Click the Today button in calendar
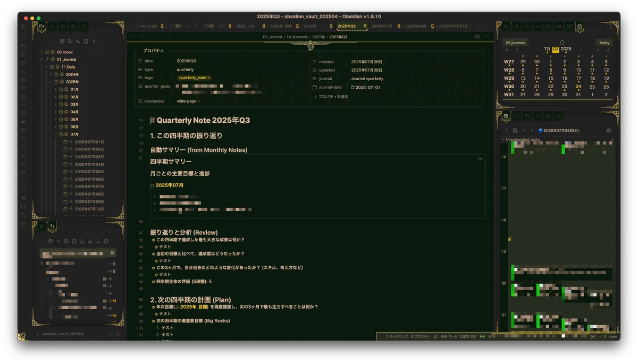This screenshot has width=638, height=364. click(x=604, y=43)
